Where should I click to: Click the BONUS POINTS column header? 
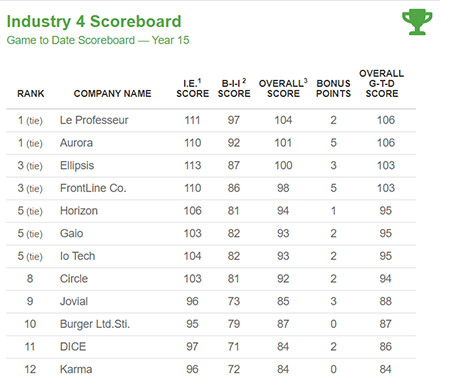(x=333, y=88)
